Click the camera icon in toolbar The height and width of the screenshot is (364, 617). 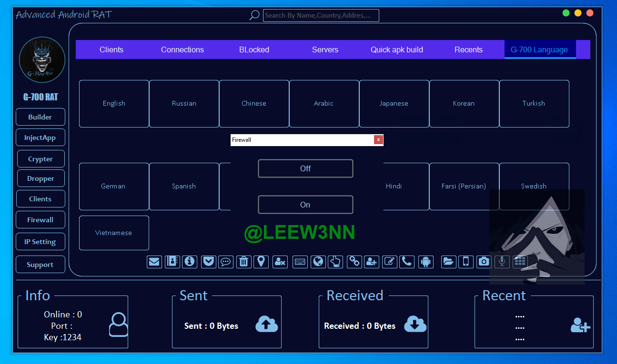484,262
